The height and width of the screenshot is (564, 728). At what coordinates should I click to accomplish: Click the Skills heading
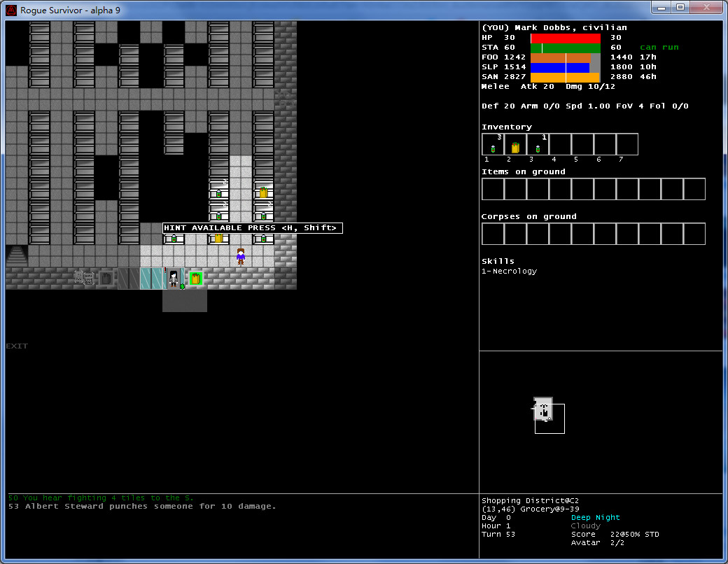[x=498, y=261]
